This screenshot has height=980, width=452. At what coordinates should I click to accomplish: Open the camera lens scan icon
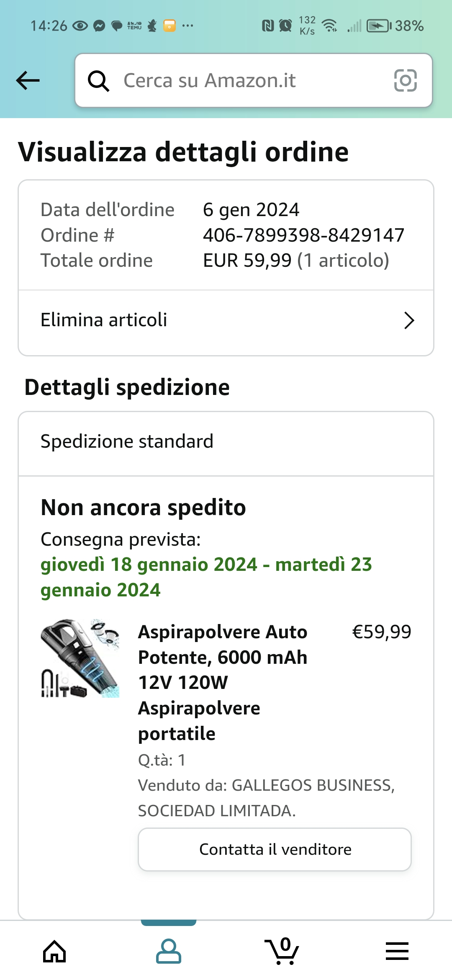pos(405,80)
